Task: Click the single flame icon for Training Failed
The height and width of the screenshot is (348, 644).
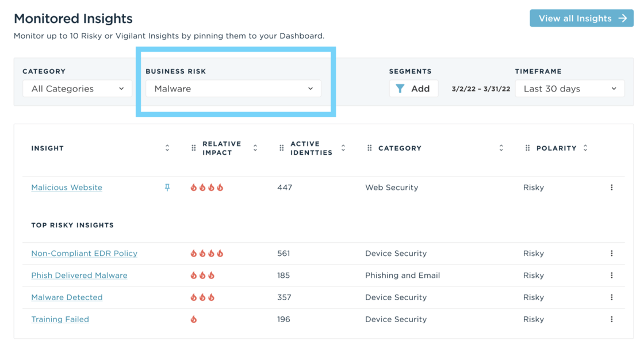Action: 193,319
